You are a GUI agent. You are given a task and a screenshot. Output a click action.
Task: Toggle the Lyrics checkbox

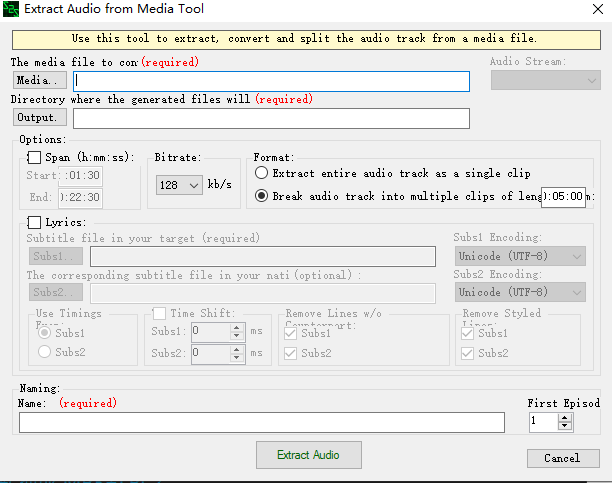[34, 222]
